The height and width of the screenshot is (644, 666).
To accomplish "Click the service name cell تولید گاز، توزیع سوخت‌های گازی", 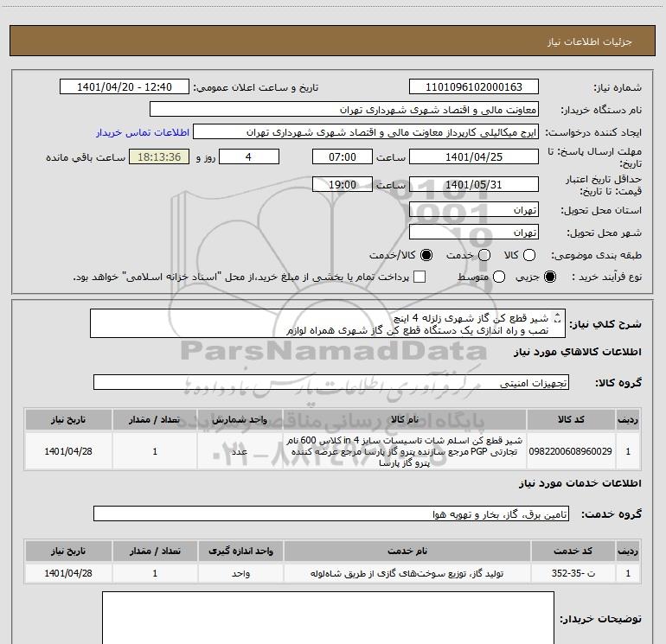I will [407, 573].
